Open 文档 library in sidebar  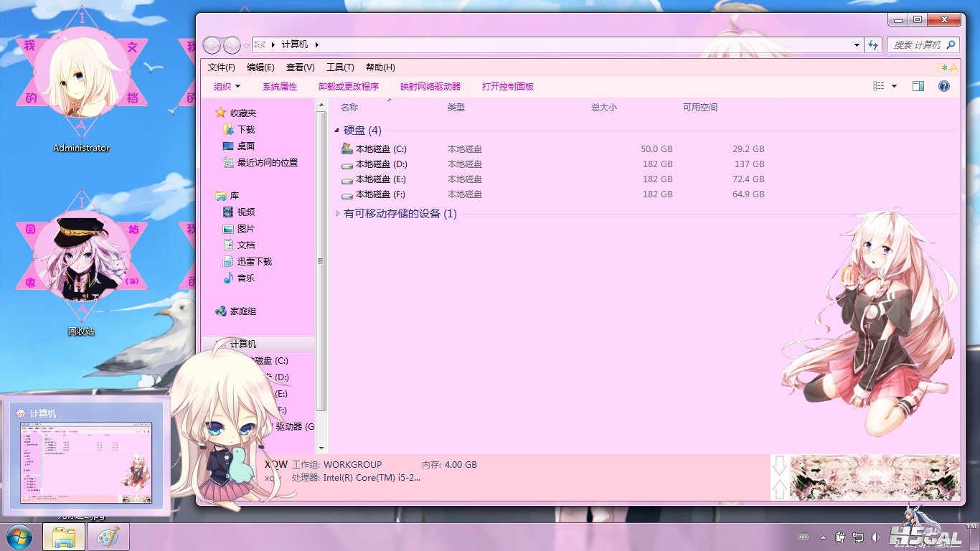246,245
